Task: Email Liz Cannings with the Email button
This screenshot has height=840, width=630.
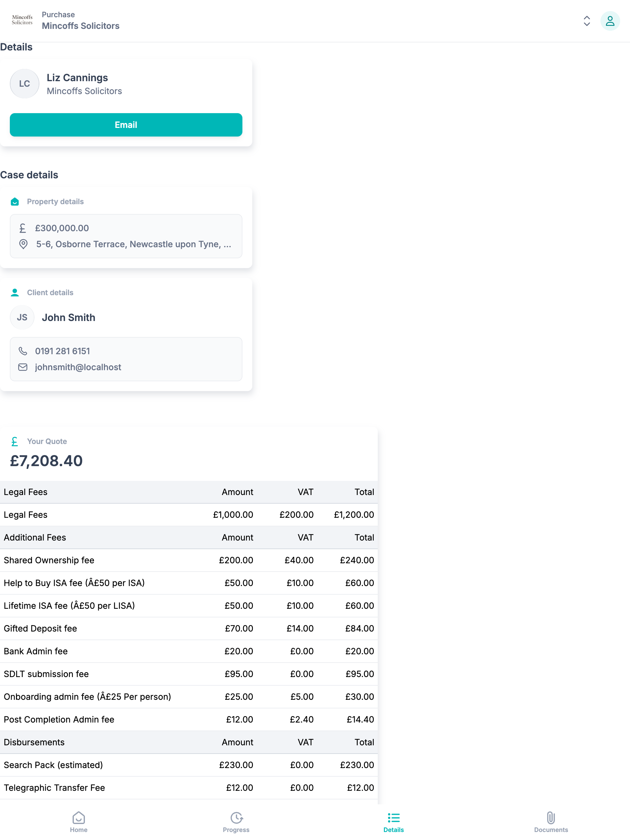Action: [x=126, y=125]
